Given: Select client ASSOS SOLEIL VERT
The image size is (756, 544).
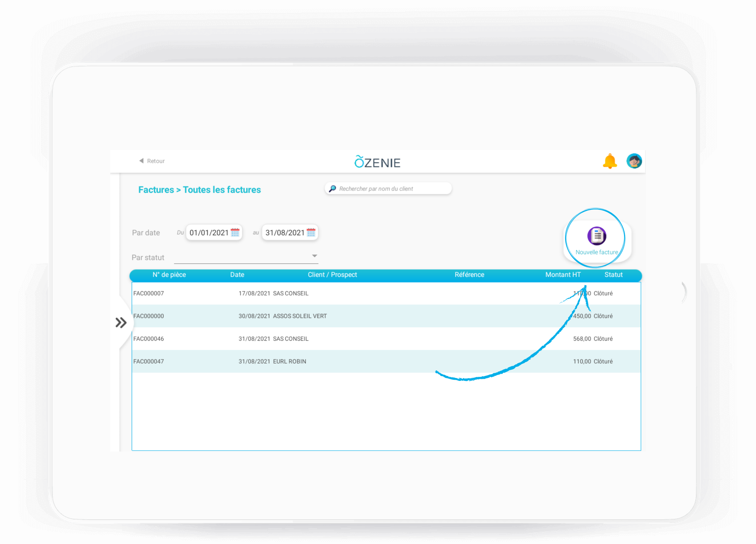Looking at the screenshot, I should coord(300,316).
